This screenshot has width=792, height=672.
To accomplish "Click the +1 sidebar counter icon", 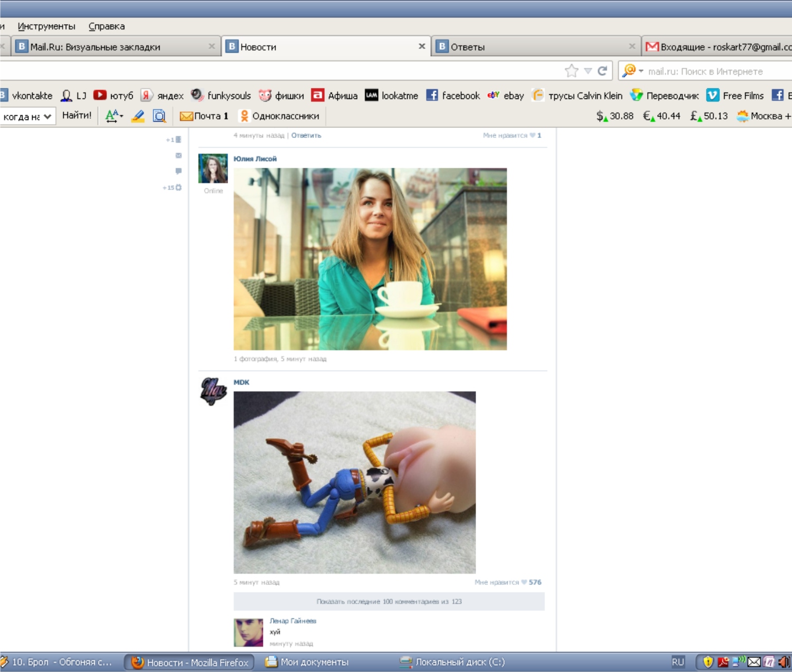I will (174, 139).
